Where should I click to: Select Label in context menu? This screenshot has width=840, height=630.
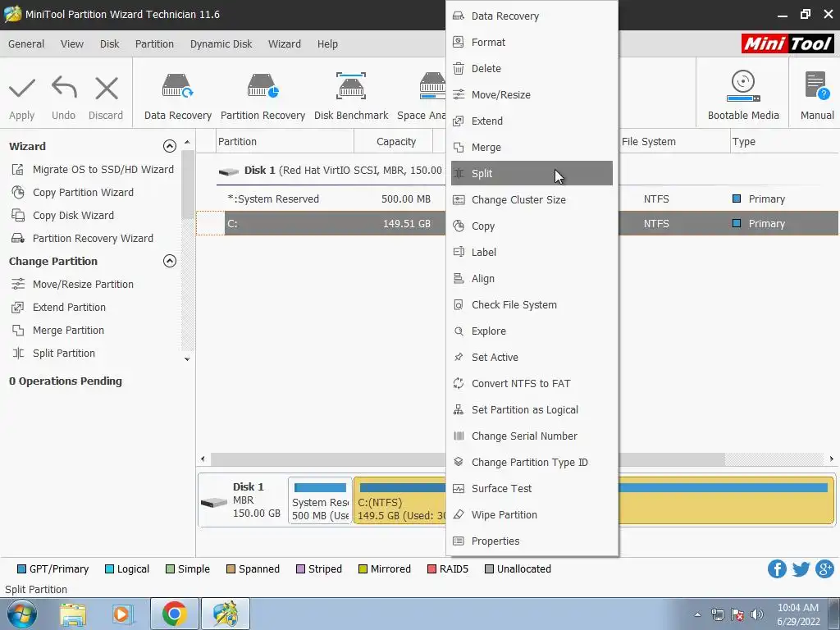(532, 253)
